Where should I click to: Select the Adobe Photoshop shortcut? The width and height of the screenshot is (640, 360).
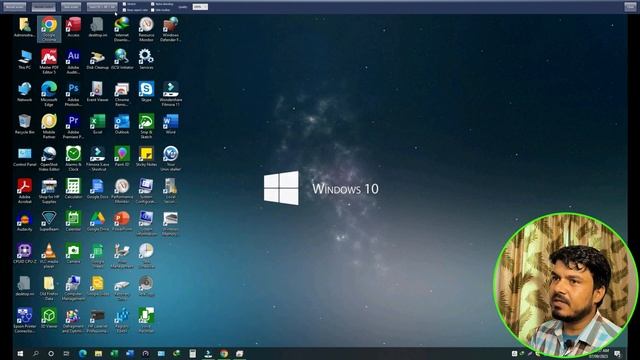point(73,93)
